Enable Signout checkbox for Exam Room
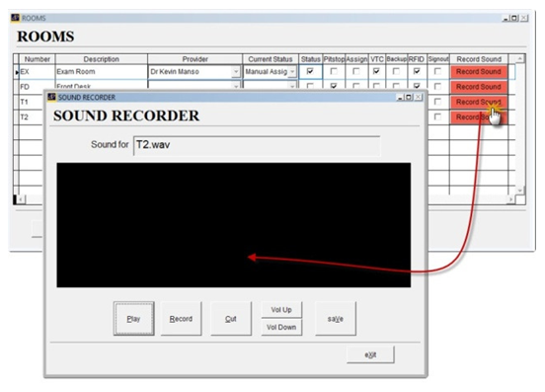The height and width of the screenshot is (392, 545). click(437, 71)
